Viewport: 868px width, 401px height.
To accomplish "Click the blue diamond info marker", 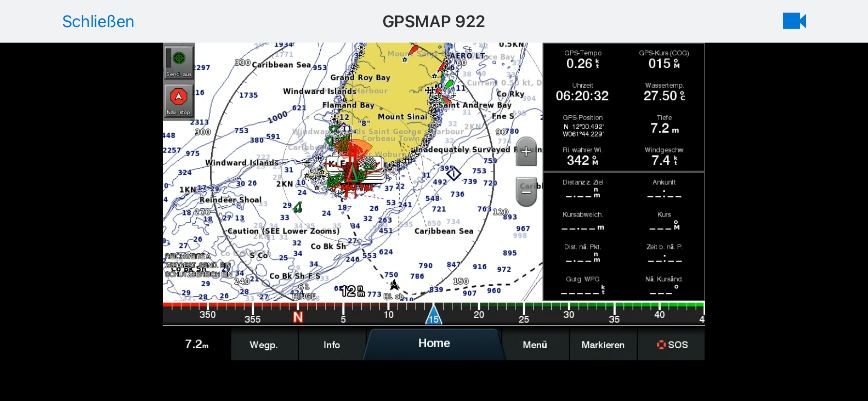I will point(453,173).
